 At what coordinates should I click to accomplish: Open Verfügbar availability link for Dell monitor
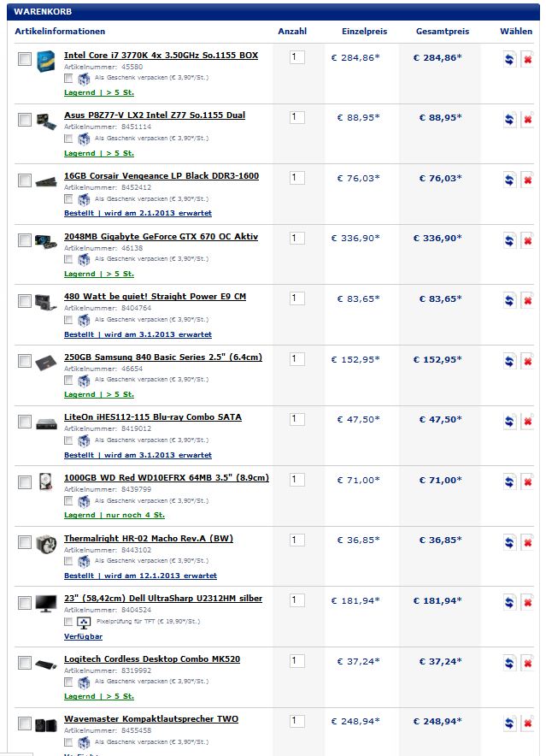pos(84,636)
